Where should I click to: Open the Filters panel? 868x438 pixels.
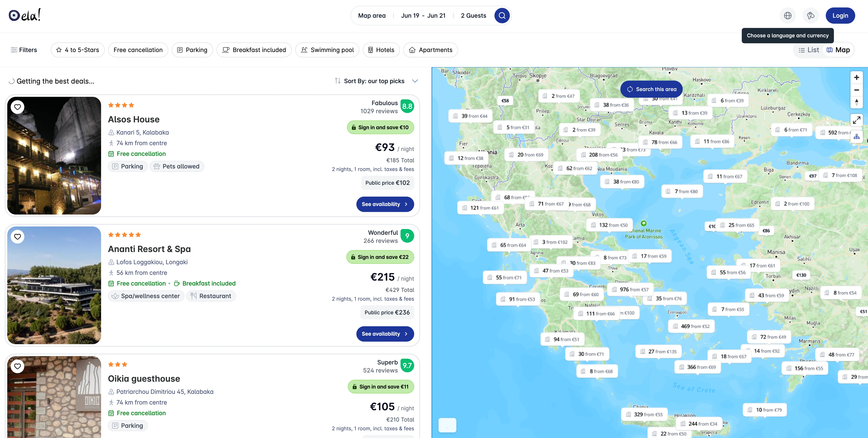[24, 50]
